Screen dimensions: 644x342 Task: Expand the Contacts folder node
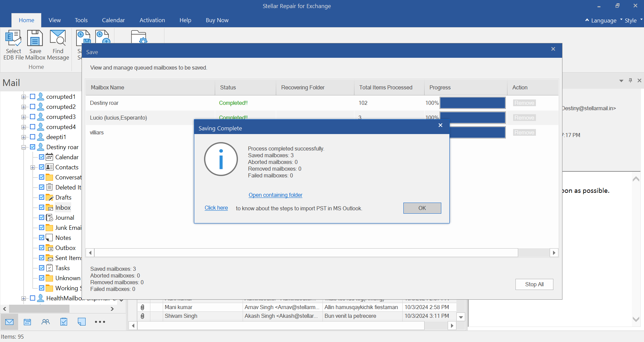click(33, 167)
